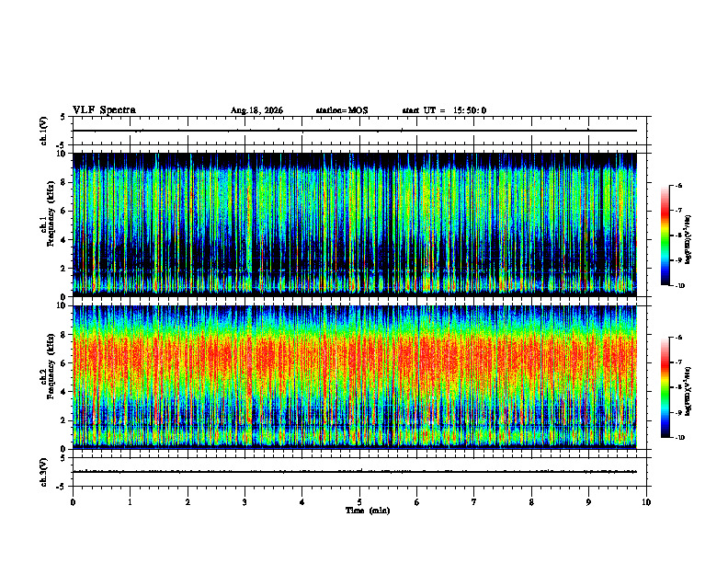Click the "ch.1(V)" axis label
Screen dimensions: 728x563
tap(43, 131)
